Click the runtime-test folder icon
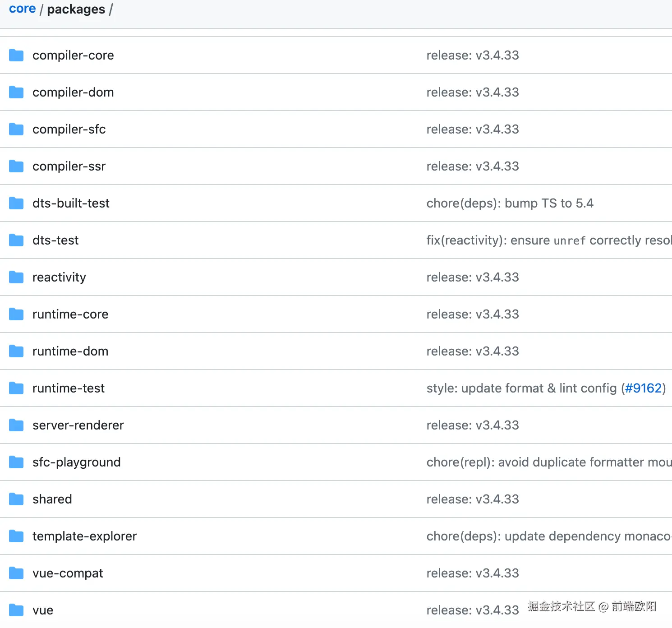The height and width of the screenshot is (628, 672). point(16,388)
